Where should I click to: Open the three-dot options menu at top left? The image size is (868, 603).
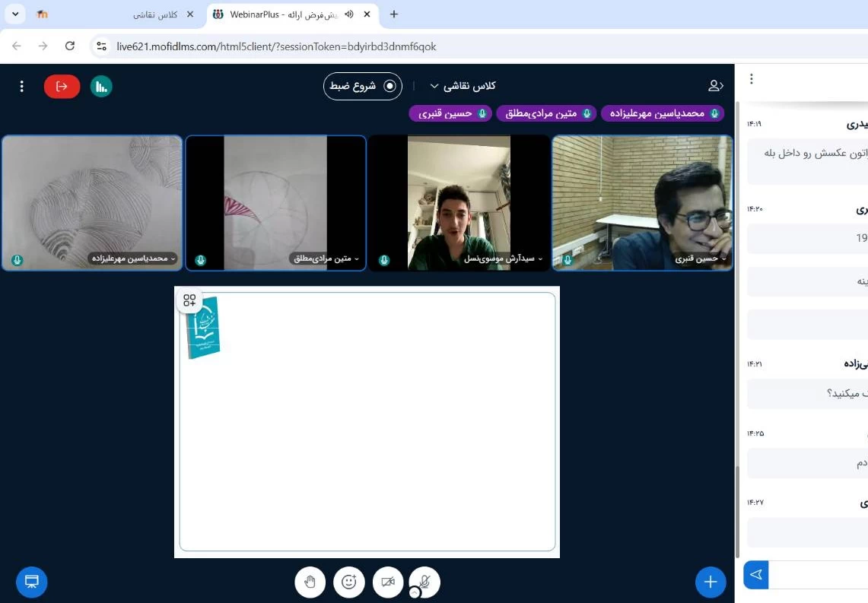coord(22,86)
